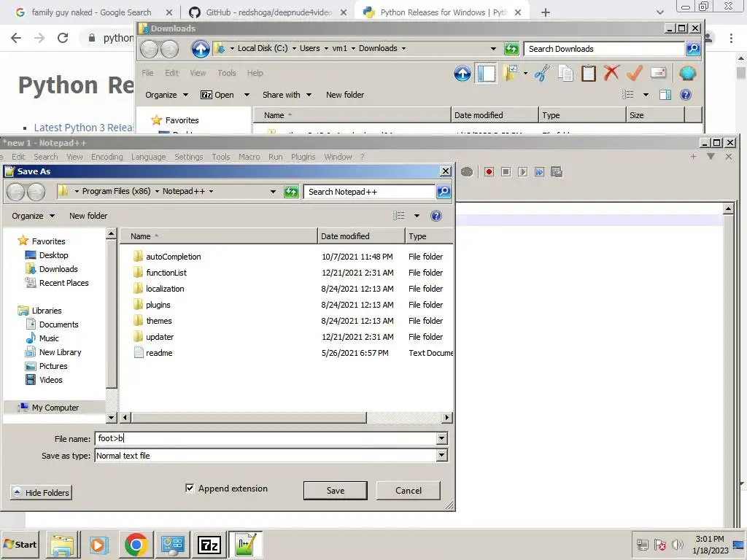The image size is (747, 560).
Task: Expand previous locations dropdown in Save As address bar
Action: 273,192
